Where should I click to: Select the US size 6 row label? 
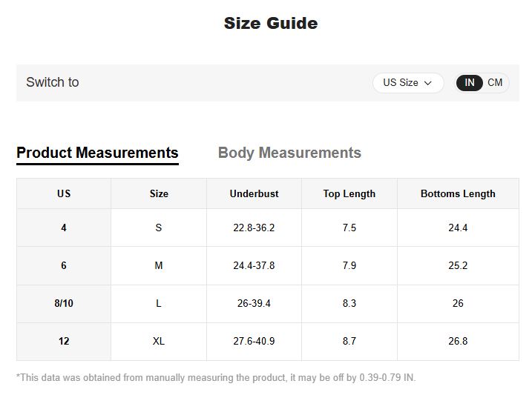pyautogui.click(x=64, y=265)
